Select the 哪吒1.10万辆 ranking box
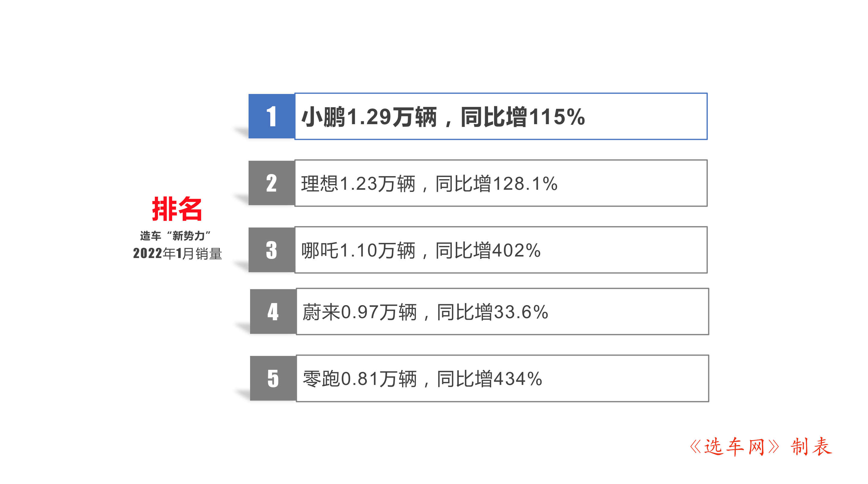The width and height of the screenshot is (868, 484). 501,250
